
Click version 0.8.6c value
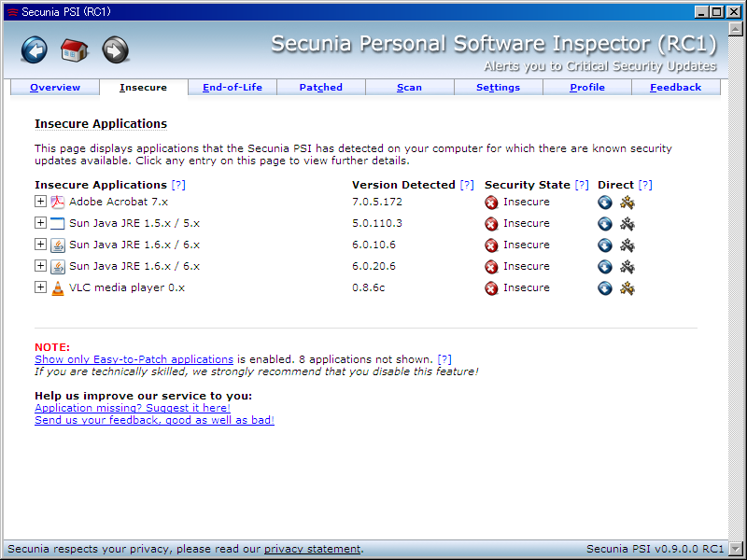pyautogui.click(x=369, y=287)
